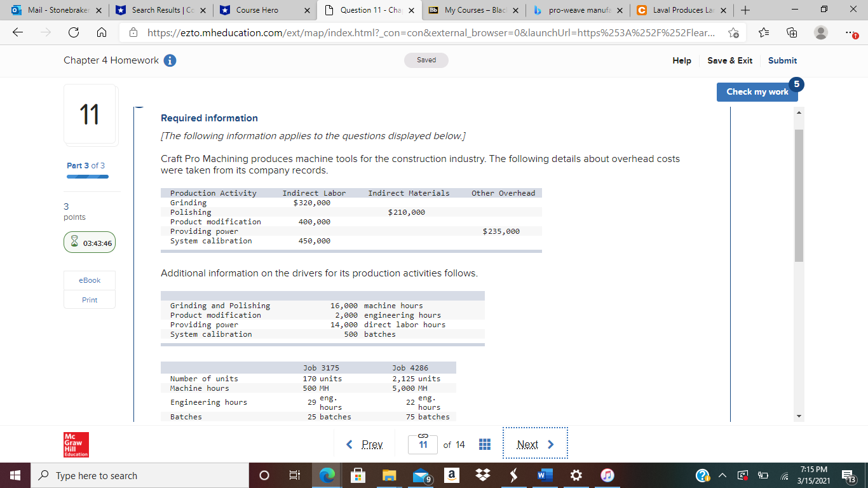
Task: Open the eBook resource
Action: pyautogui.click(x=90, y=280)
